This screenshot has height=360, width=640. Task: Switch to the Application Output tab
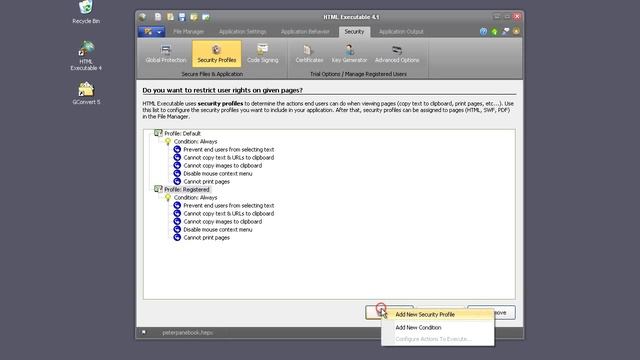401,31
